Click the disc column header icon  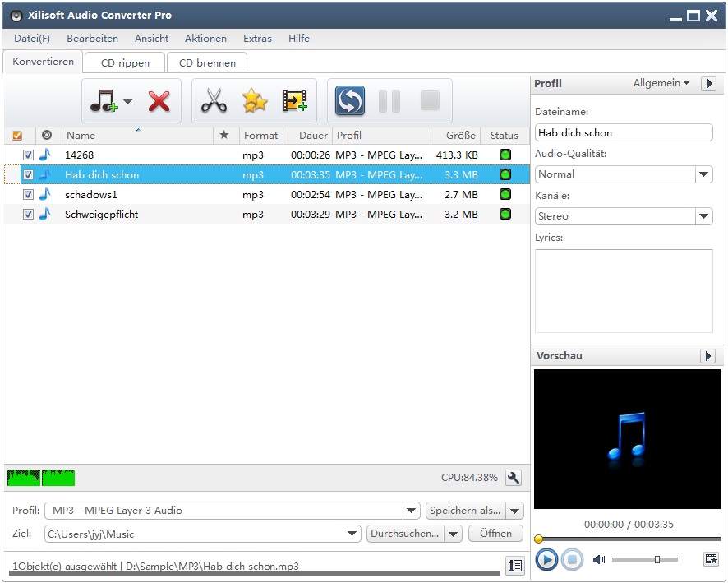click(x=47, y=135)
